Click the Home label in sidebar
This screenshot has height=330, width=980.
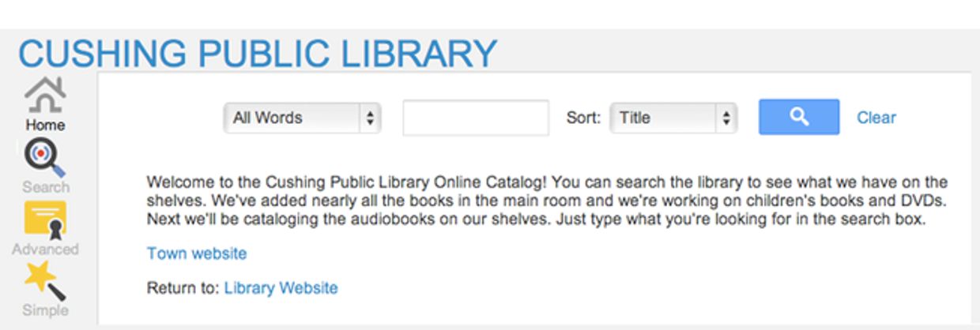coord(45,125)
